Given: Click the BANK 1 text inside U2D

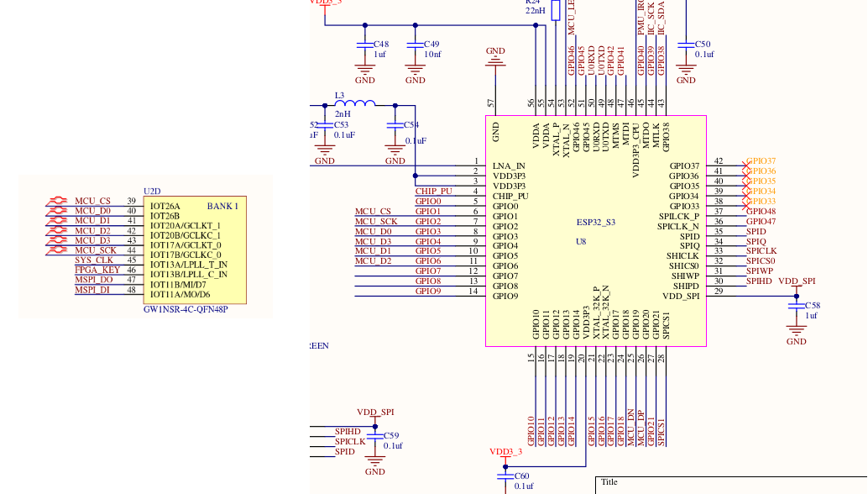Looking at the screenshot, I should 222,206.
